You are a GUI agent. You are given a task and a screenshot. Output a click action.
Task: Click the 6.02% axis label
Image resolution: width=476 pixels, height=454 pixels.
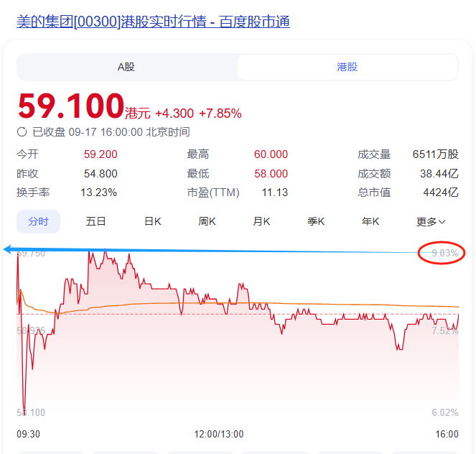pos(445,413)
